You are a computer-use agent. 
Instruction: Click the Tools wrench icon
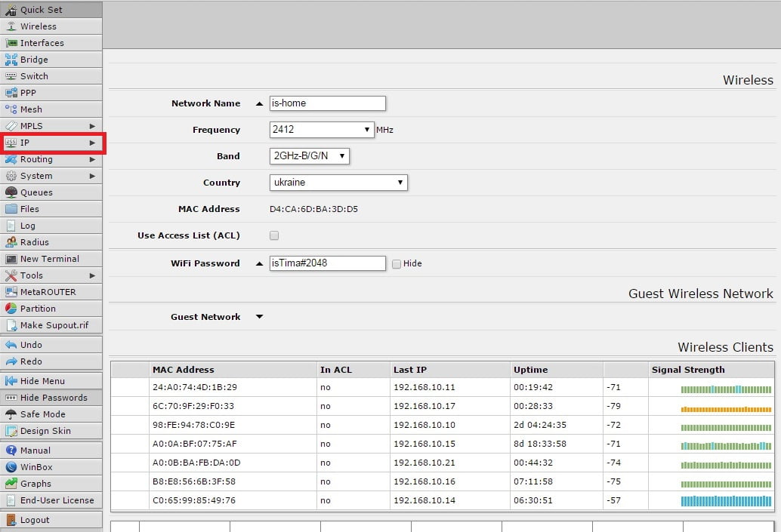11,275
